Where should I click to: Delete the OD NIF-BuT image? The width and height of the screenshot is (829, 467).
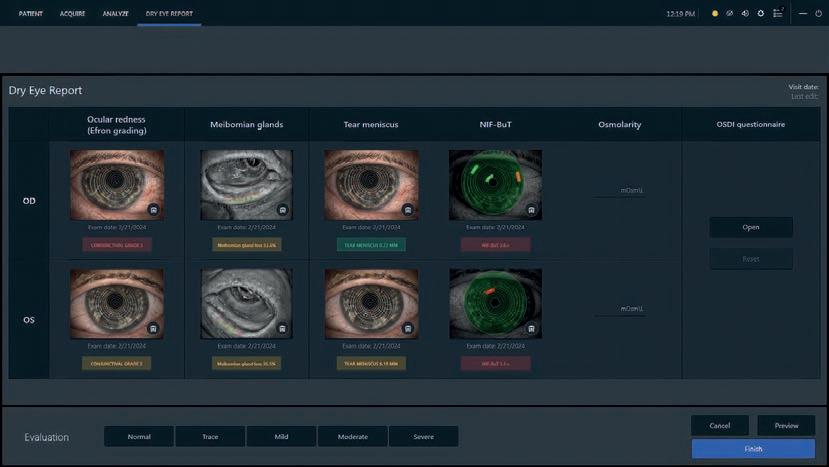tap(531, 210)
